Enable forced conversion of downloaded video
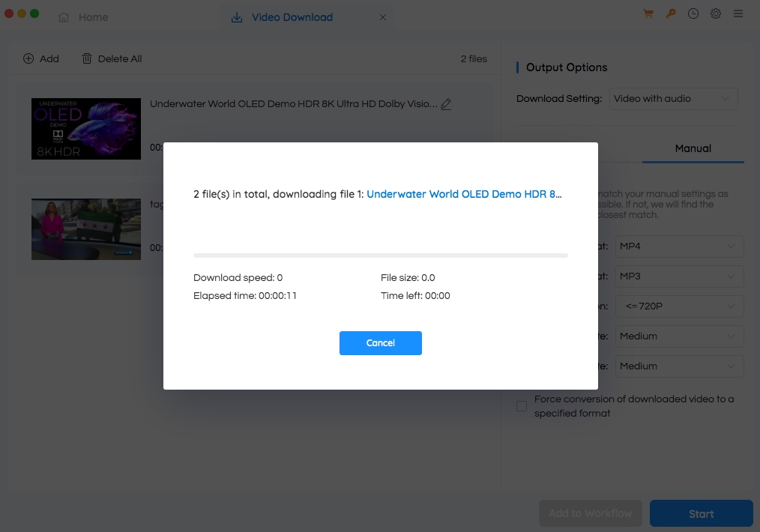760x532 pixels. click(521, 405)
